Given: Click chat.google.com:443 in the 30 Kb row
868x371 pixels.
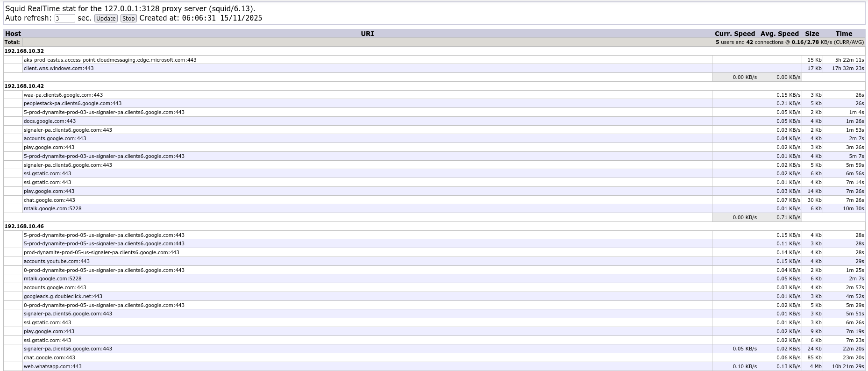Looking at the screenshot, I should tap(49, 200).
